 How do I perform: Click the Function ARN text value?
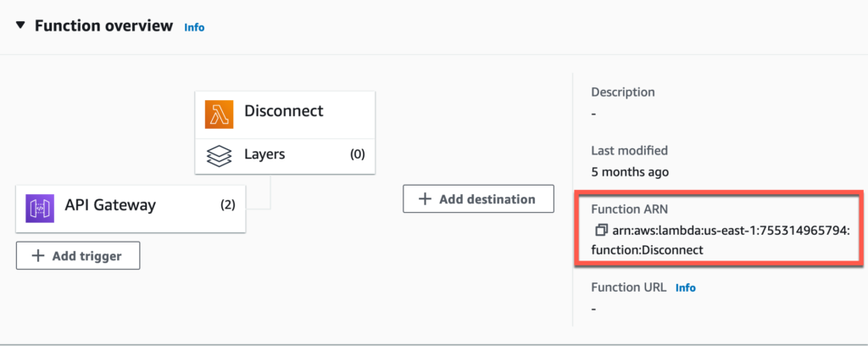tap(721, 240)
